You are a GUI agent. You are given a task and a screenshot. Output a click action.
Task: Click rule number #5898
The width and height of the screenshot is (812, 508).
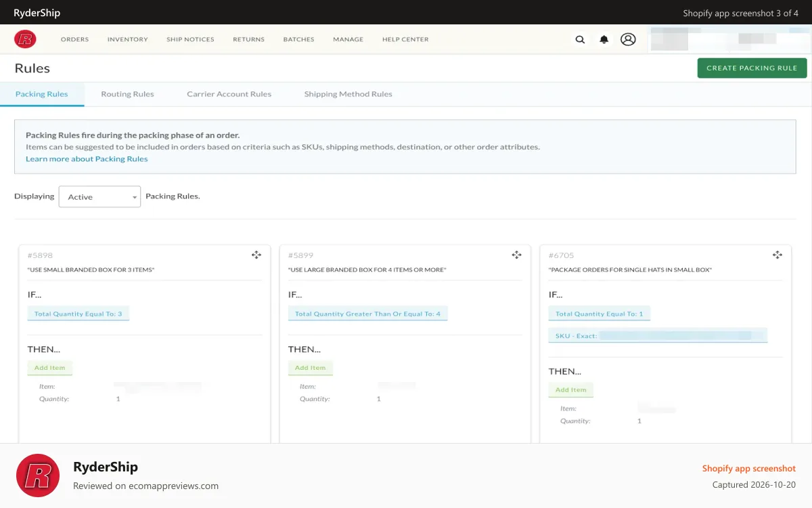[x=40, y=255]
